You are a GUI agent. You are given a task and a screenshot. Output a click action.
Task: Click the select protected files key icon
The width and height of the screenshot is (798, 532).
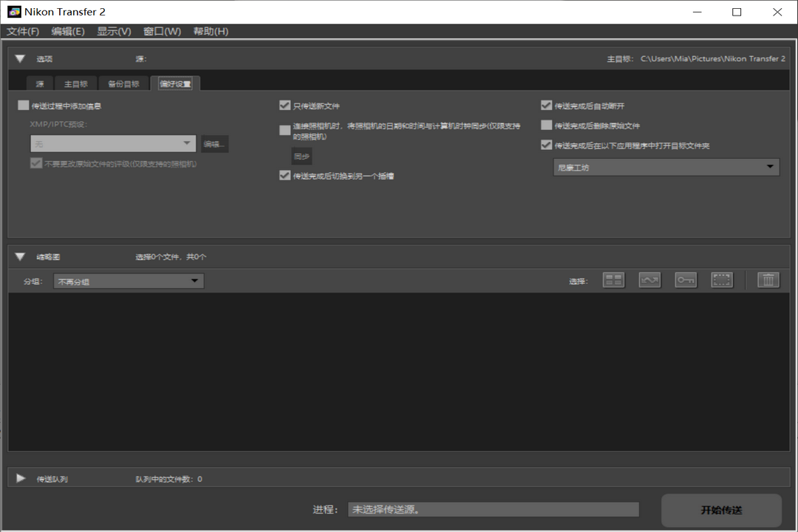pos(686,280)
